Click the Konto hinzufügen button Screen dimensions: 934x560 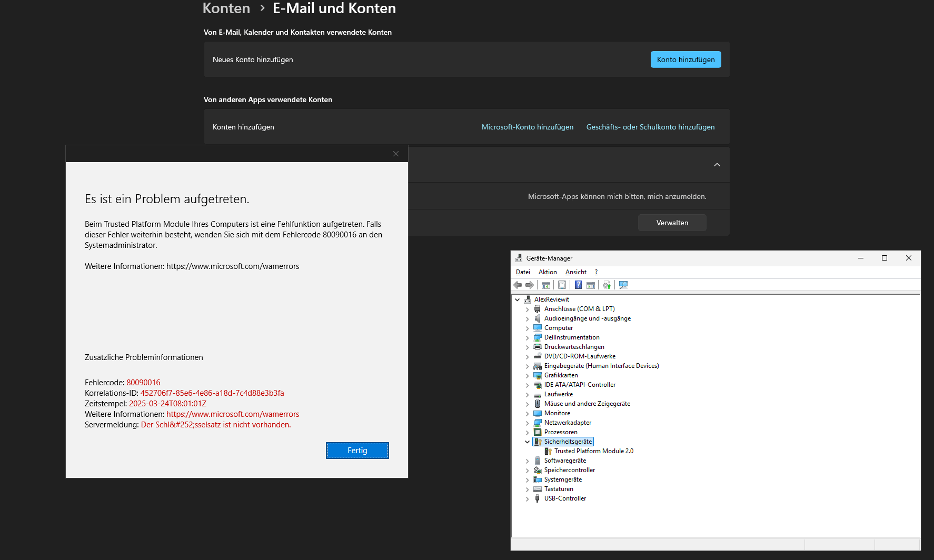(x=685, y=59)
